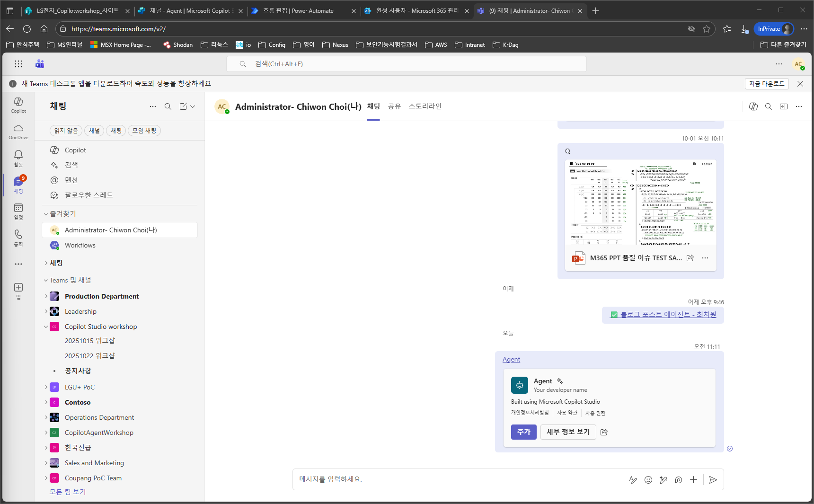Click the chat list search magnifier icon
Image resolution: width=814 pixels, height=504 pixels.
168,106
